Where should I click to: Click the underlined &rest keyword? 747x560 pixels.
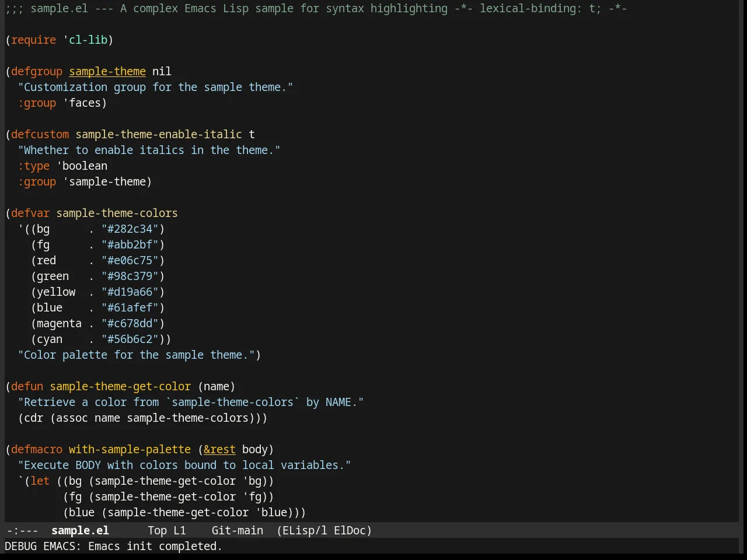tap(219, 449)
